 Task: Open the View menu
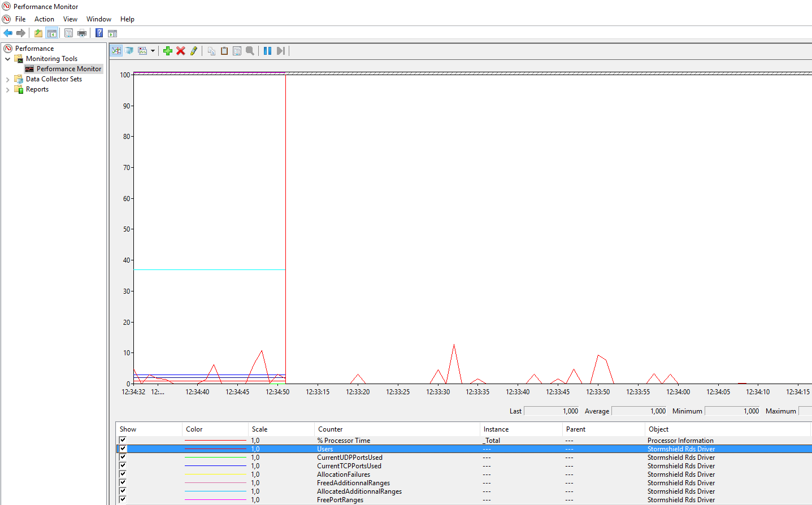(x=70, y=19)
